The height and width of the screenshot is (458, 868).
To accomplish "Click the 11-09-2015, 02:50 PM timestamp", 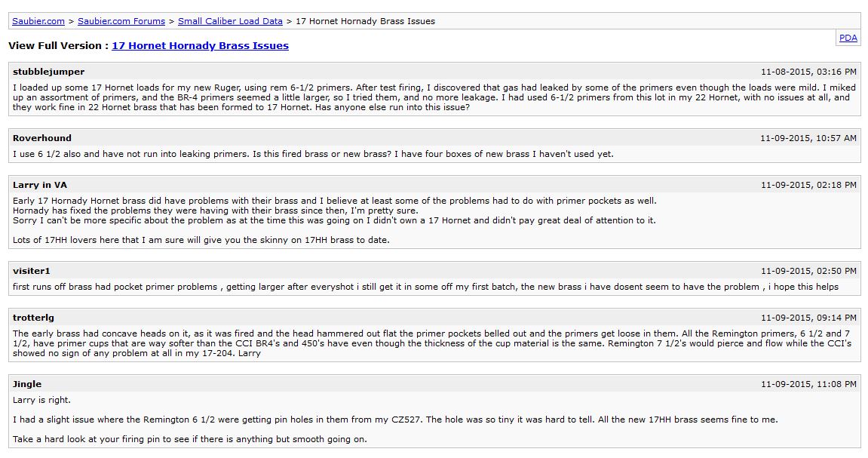I will click(x=808, y=271).
